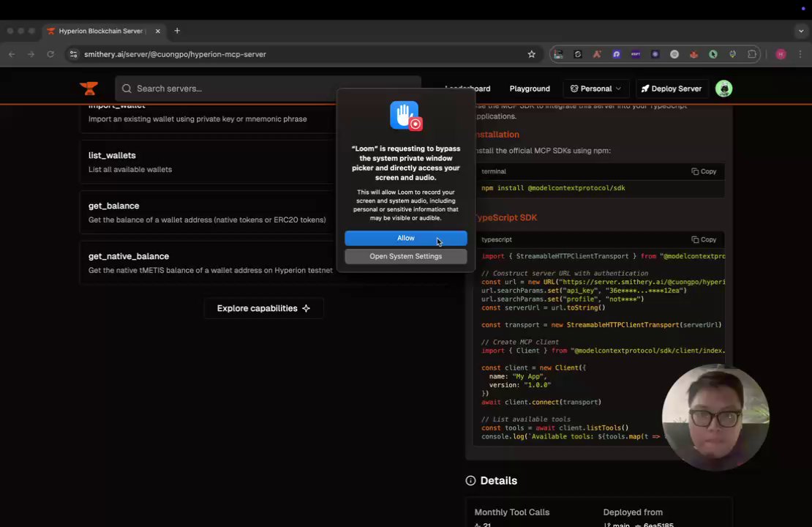Open the Personal workspace dropdown
Viewport: 812px width, 527px height.
[x=595, y=89]
